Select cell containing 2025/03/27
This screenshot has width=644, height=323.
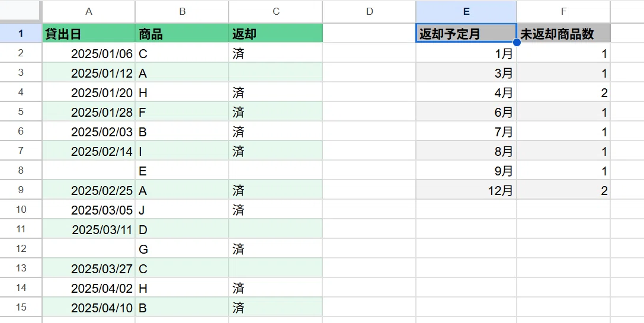coord(89,268)
